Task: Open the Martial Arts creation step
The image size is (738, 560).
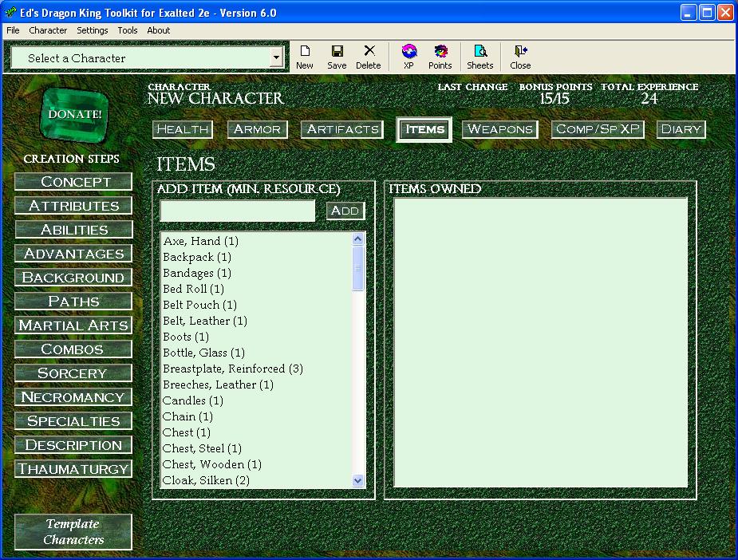Action: pyautogui.click(x=73, y=325)
